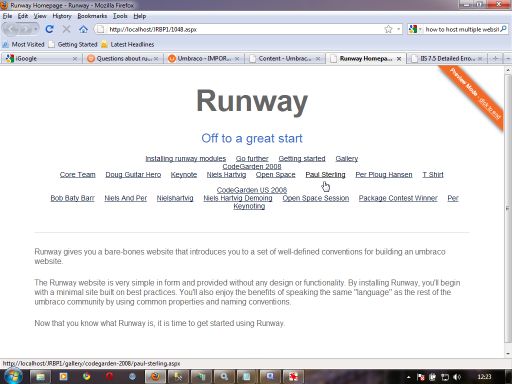512x384 pixels.
Task: Go to the Firefox home page icon
Action: pos(83,29)
